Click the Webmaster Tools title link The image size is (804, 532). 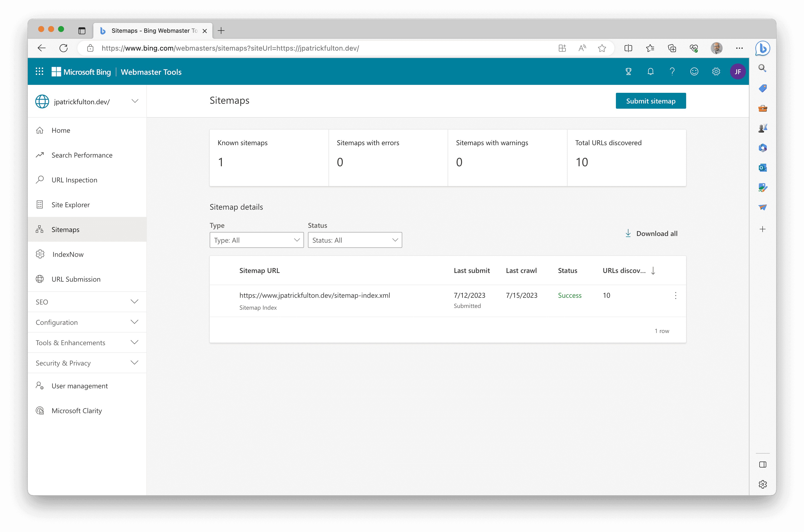point(151,72)
